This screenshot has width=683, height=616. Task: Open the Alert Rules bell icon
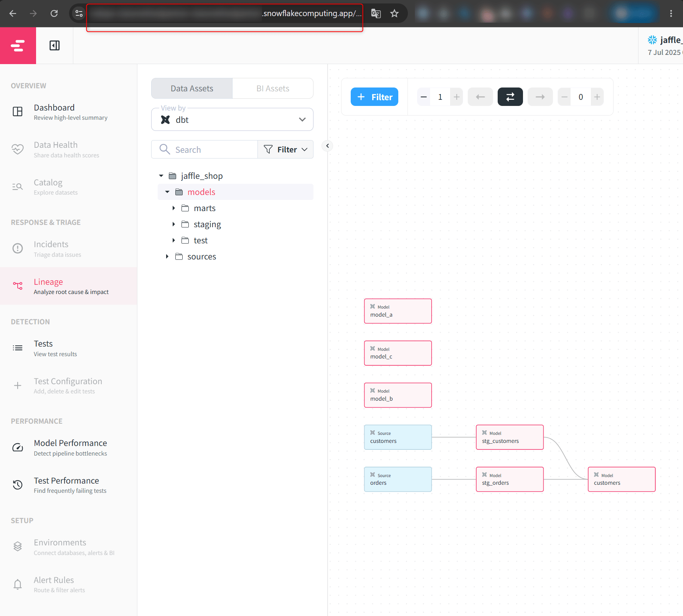point(18,585)
